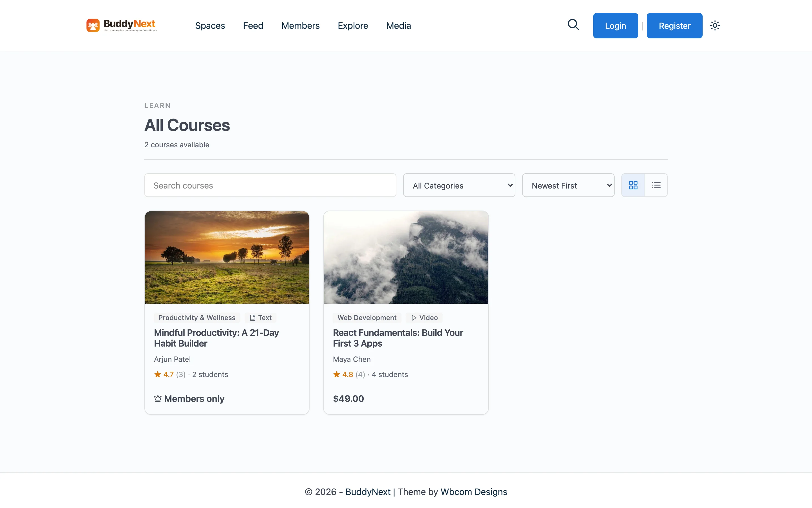Viewport: 812px width, 508px height.
Task: Click the play icon in the Video badge
Action: pyautogui.click(x=414, y=318)
